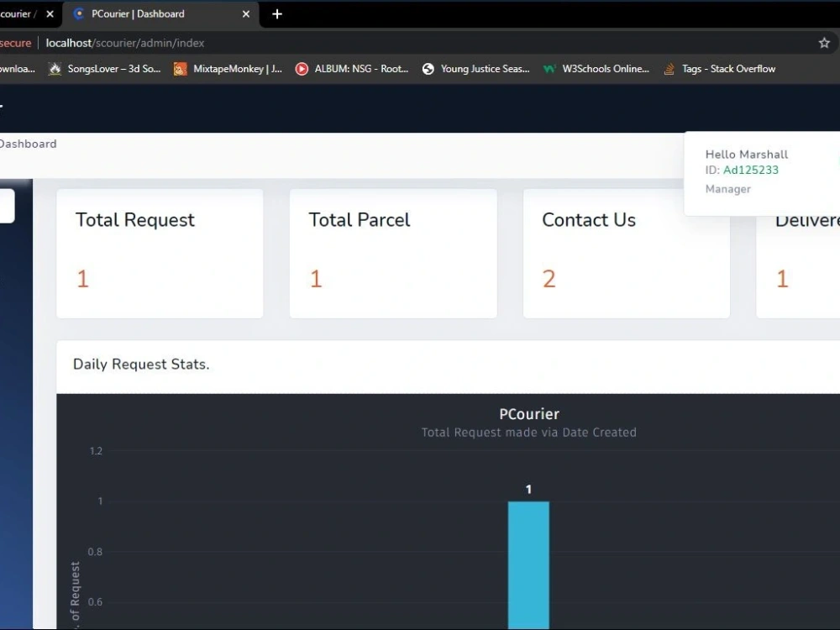Click the Stack Overflow favicon

(x=669, y=69)
